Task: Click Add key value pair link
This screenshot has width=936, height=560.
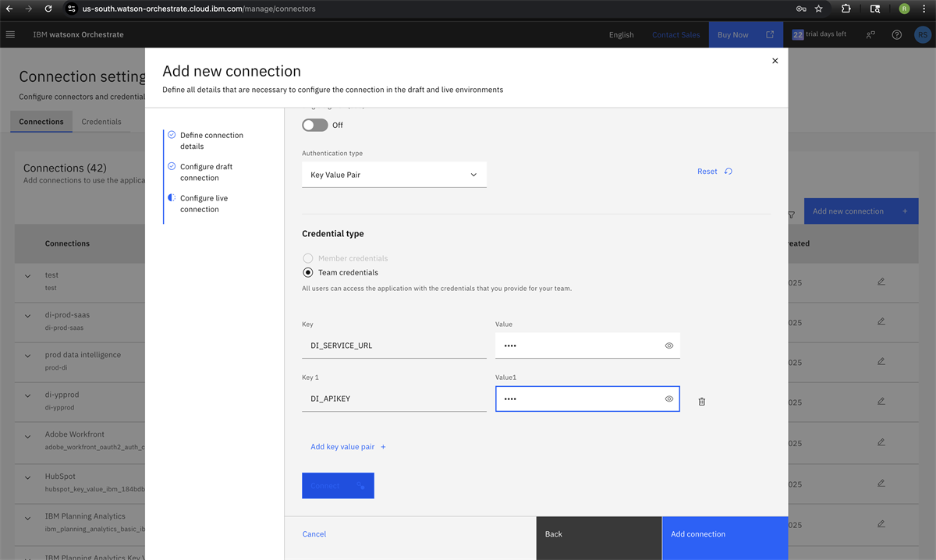Action: [x=348, y=447]
